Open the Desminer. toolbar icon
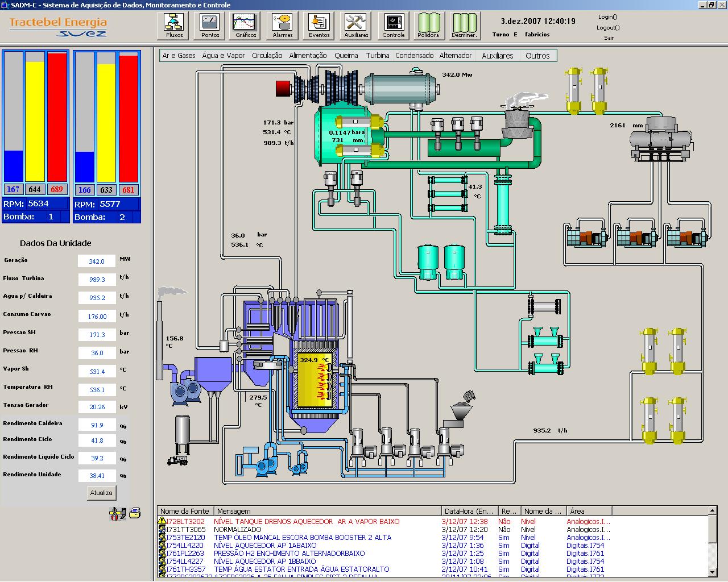This screenshot has width=728, height=582. coord(464,26)
